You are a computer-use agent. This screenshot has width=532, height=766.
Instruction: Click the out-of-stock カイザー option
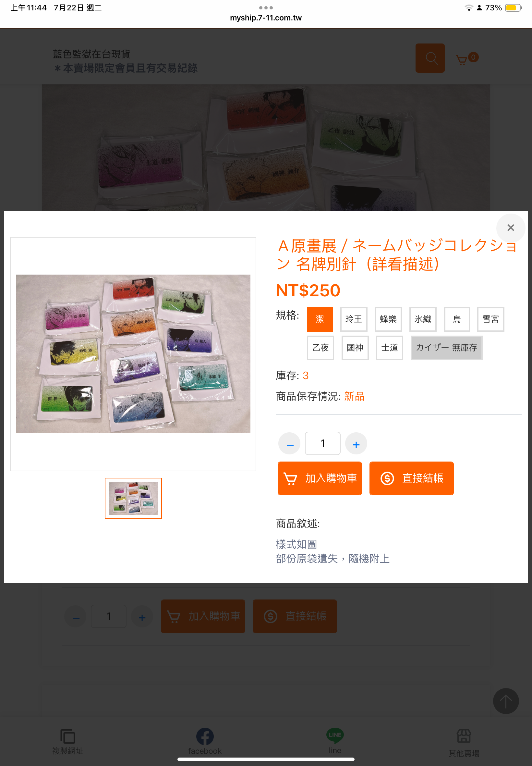(x=446, y=348)
